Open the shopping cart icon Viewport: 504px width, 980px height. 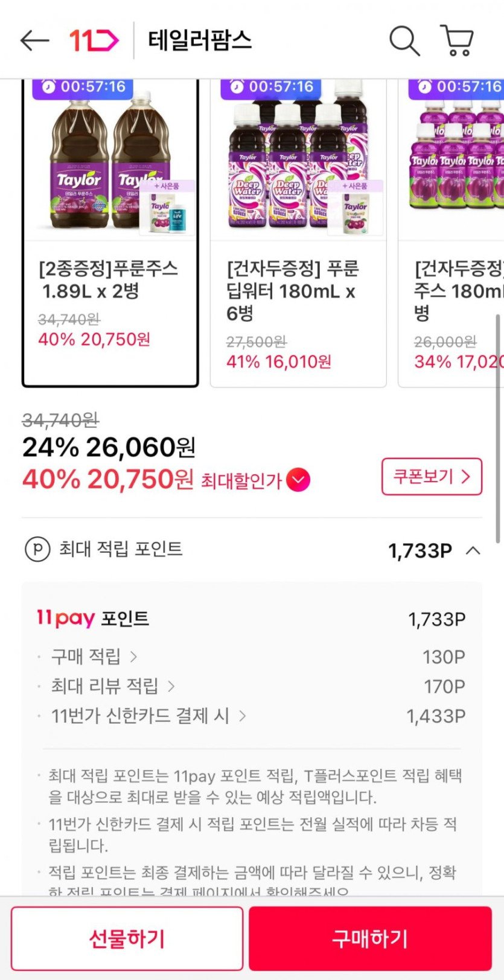coord(457,41)
